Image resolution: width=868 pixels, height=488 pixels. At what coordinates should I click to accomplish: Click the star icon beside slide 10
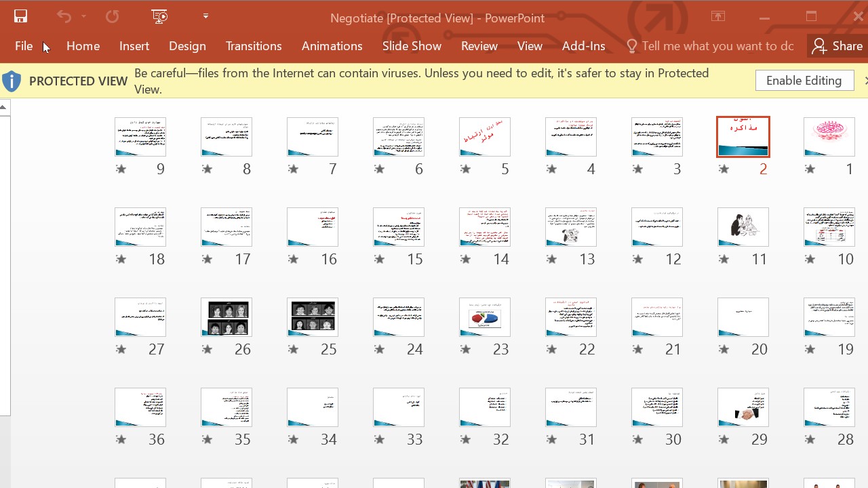pos(810,260)
